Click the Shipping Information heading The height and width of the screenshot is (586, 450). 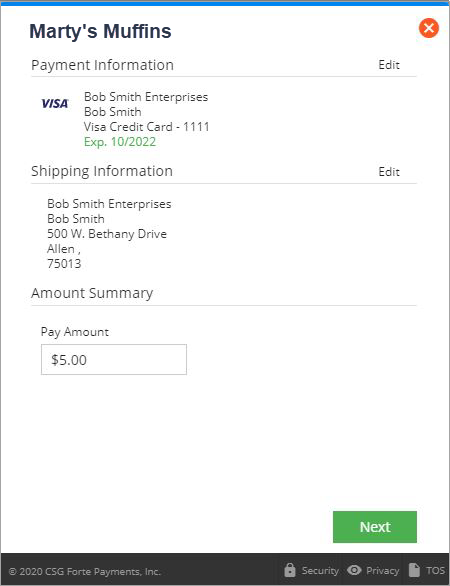102,171
